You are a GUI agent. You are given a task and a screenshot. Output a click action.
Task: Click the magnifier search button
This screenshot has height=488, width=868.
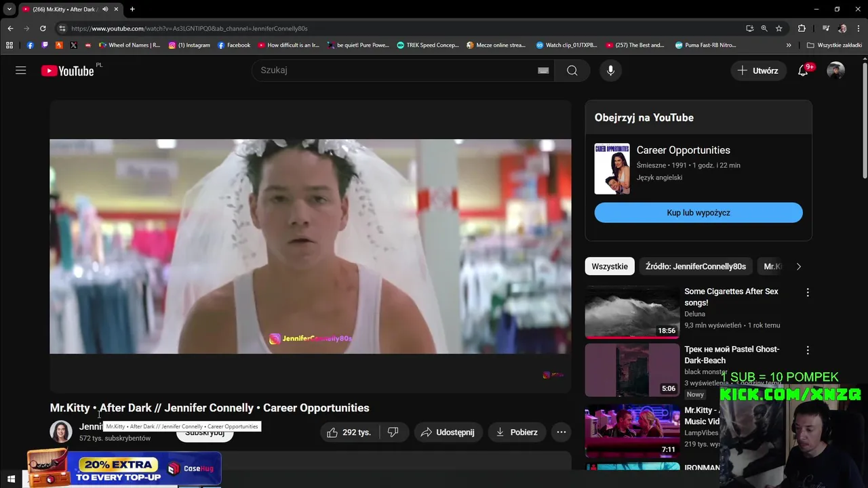click(572, 70)
